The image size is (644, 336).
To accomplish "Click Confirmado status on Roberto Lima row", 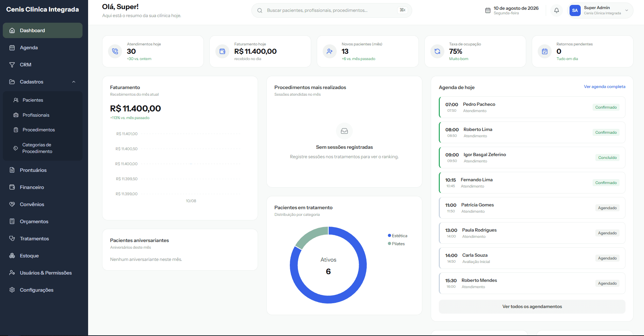I will pyautogui.click(x=606, y=132).
